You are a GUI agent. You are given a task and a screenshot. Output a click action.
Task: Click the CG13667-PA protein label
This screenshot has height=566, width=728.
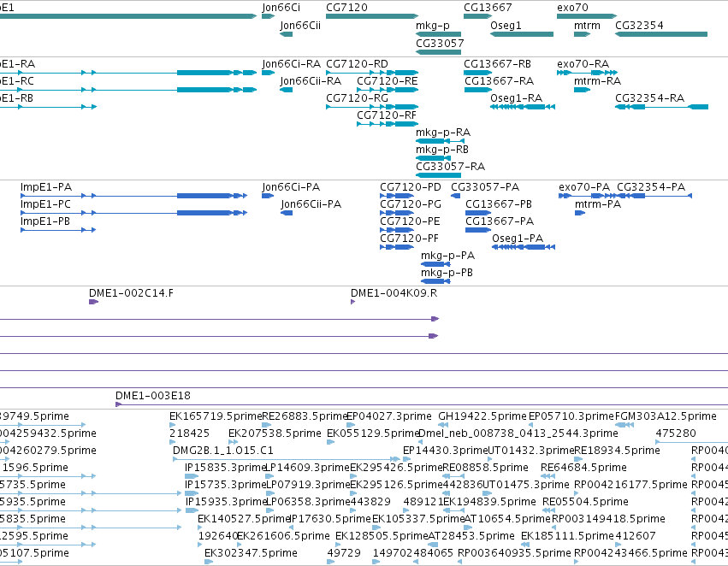coord(500,221)
